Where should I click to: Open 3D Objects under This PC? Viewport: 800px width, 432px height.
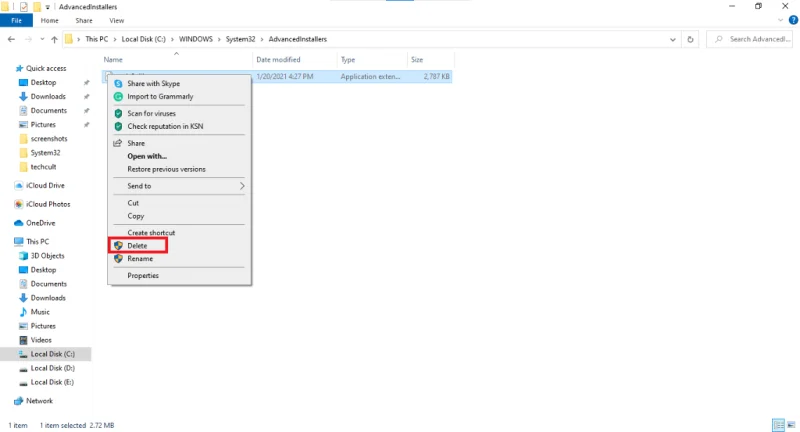pyautogui.click(x=47, y=256)
